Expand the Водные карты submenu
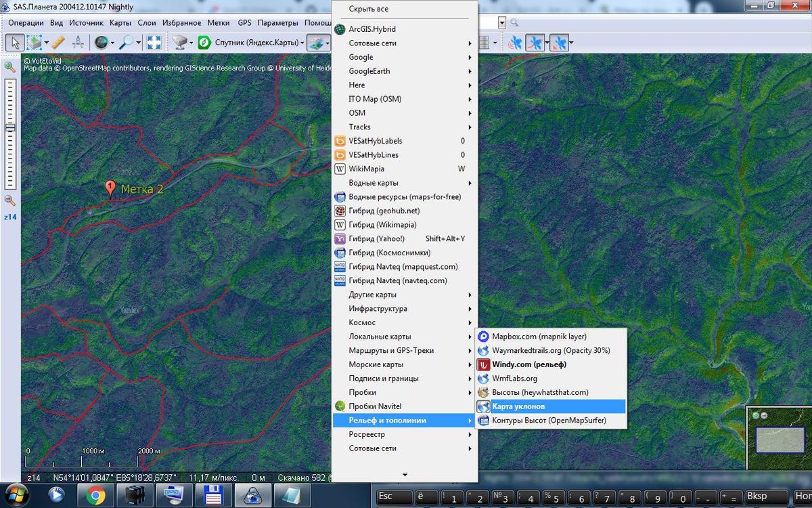812x508 pixels. tap(405, 183)
